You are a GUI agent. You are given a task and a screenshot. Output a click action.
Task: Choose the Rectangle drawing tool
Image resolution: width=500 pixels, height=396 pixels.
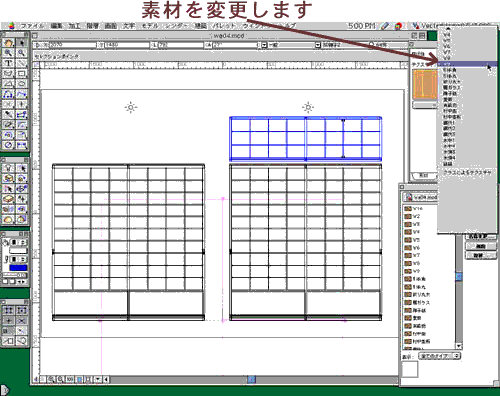click(21, 73)
